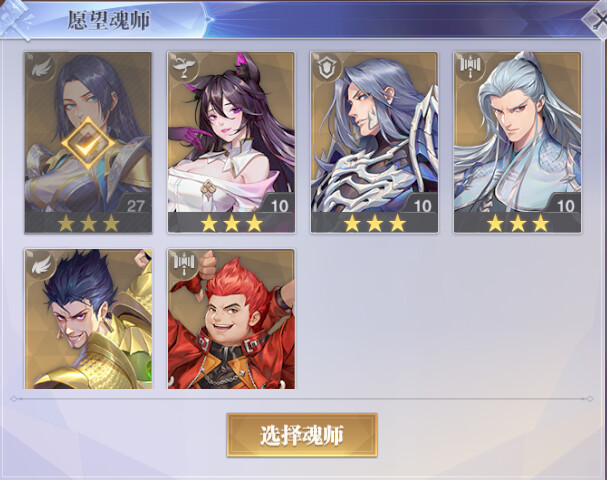Close the 愿望魂师 dialog
Image resolution: width=607 pixels, height=480 pixels.
(597, 21)
